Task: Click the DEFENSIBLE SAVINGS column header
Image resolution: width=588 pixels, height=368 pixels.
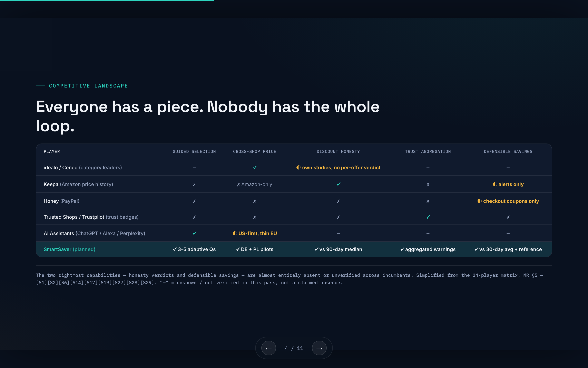Action: coord(508,151)
